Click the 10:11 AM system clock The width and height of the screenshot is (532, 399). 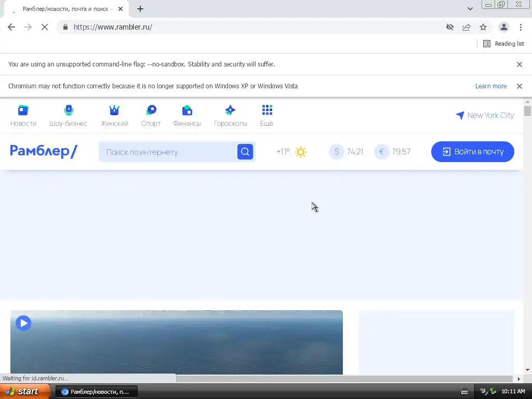click(x=513, y=392)
